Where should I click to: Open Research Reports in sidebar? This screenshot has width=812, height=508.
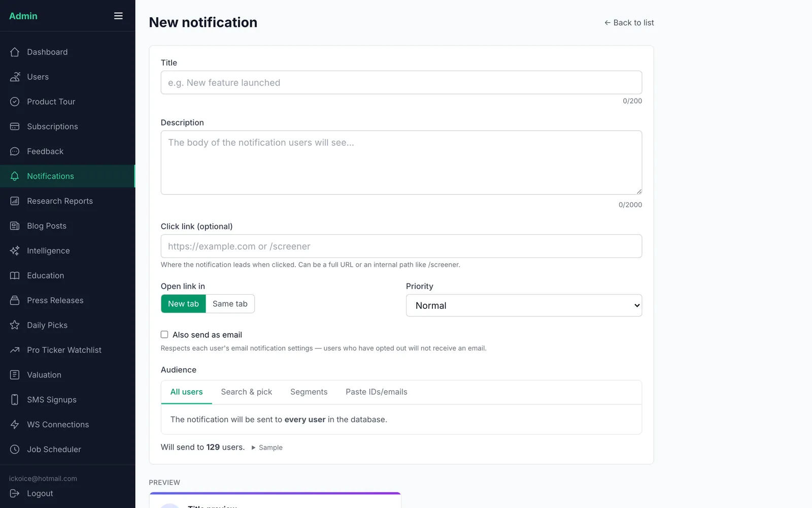pyautogui.click(x=67, y=201)
